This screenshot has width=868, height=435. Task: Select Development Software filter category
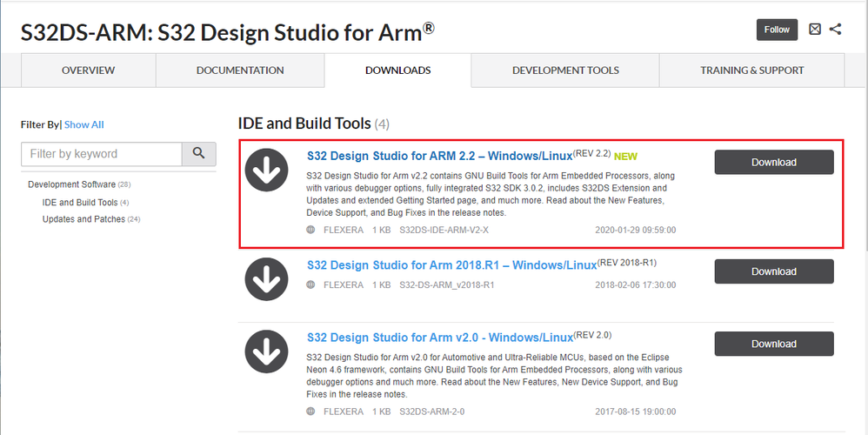tap(72, 184)
